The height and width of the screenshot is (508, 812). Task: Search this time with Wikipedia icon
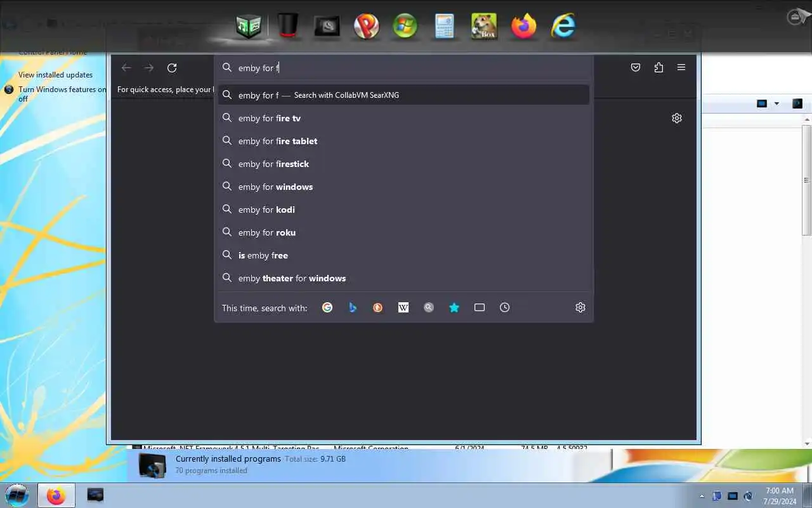pyautogui.click(x=403, y=307)
